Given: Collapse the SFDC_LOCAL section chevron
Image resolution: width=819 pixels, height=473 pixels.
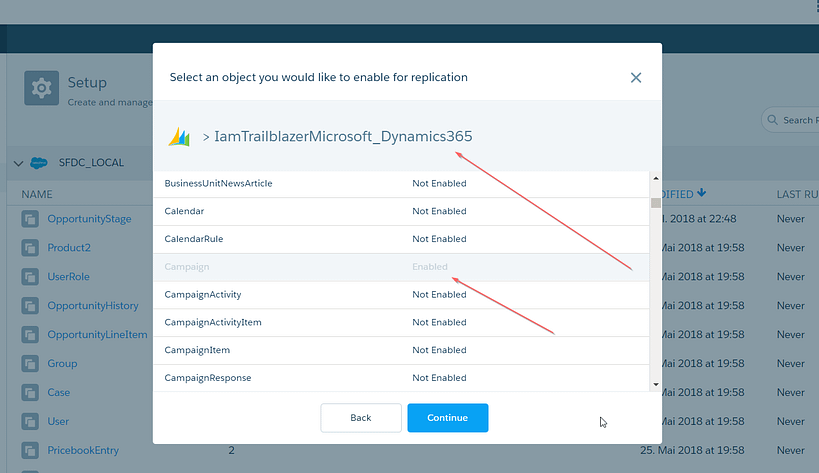Looking at the screenshot, I should click(x=18, y=163).
